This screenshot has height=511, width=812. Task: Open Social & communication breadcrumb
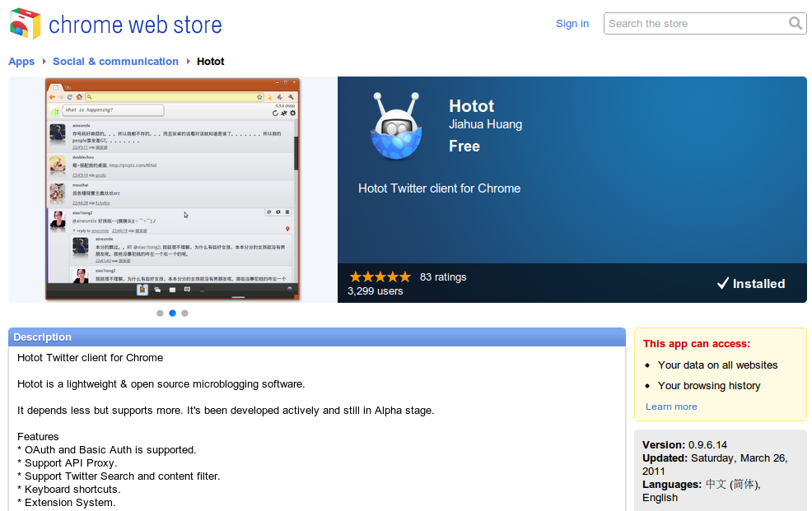tap(115, 62)
